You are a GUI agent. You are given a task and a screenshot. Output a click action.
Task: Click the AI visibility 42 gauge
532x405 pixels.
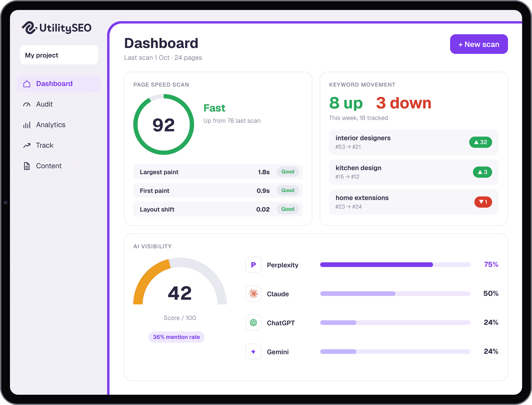coord(180,281)
